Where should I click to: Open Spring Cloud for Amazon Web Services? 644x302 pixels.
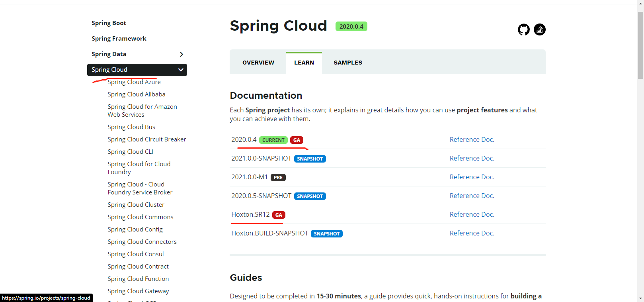pos(142,111)
